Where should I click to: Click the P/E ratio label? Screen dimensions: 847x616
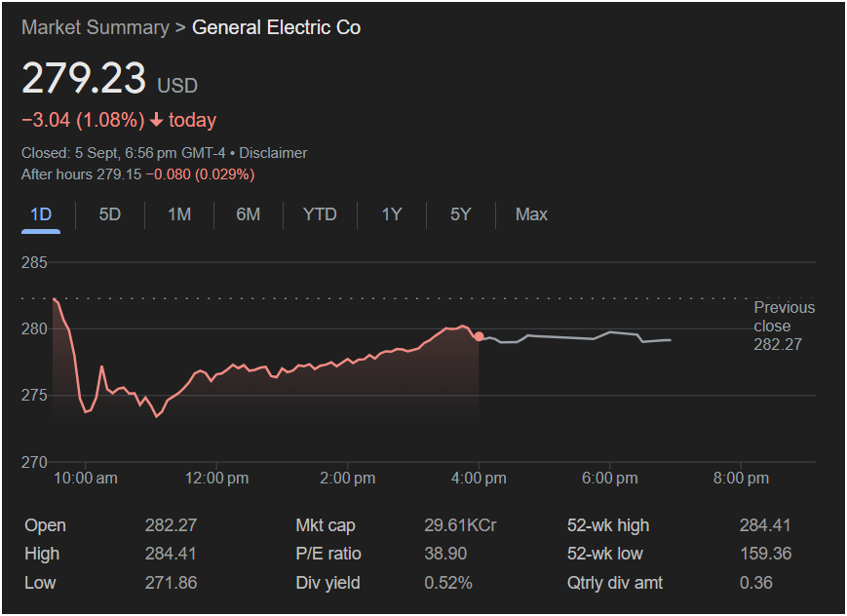pyautogui.click(x=328, y=554)
